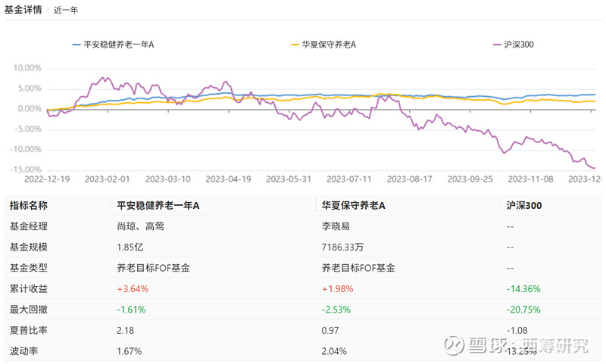
Task: Click the 2023-11-08 date axis label
Action: (x=530, y=179)
